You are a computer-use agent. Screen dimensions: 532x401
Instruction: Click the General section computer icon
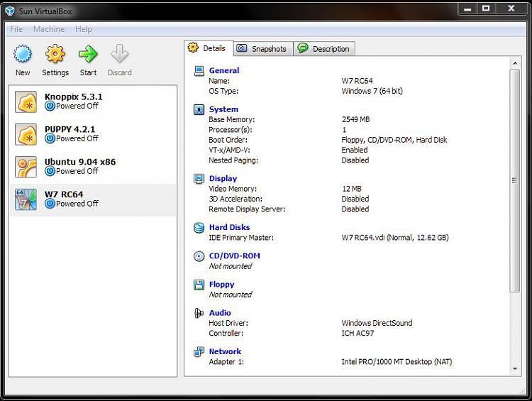coord(199,71)
